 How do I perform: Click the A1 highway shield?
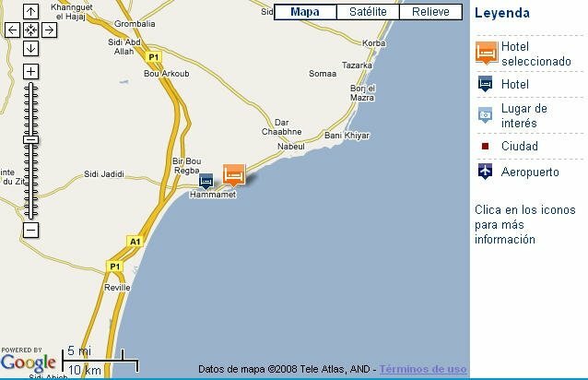135,242
